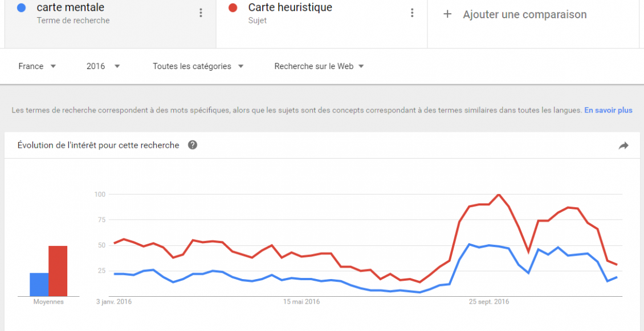Follow the En savoir plus link
Image resolution: width=644 pixels, height=331 pixels.
[x=608, y=110]
